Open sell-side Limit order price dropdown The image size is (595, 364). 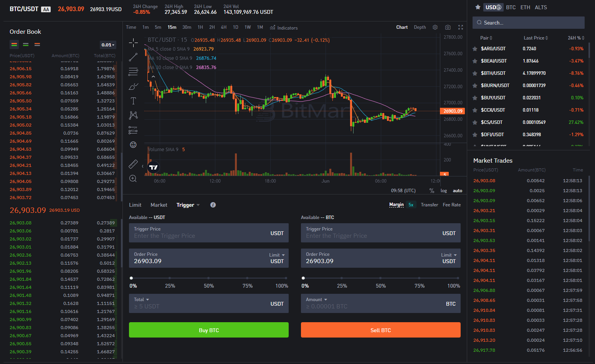point(449,255)
